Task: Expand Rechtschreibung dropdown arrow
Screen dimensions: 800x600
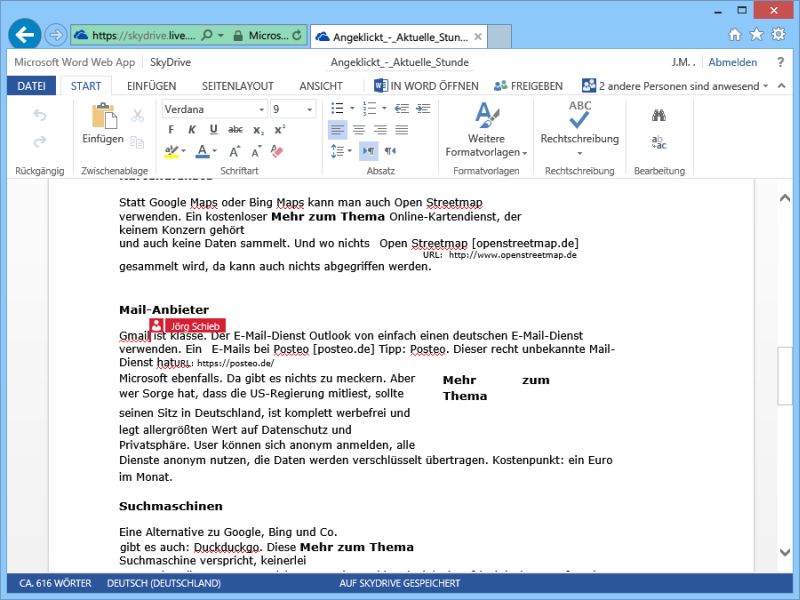Action: click(580, 154)
